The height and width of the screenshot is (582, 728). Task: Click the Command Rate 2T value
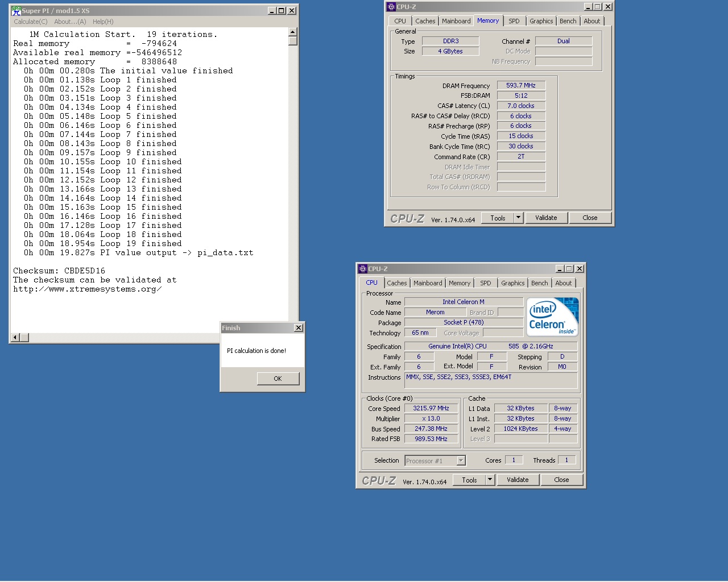521,156
